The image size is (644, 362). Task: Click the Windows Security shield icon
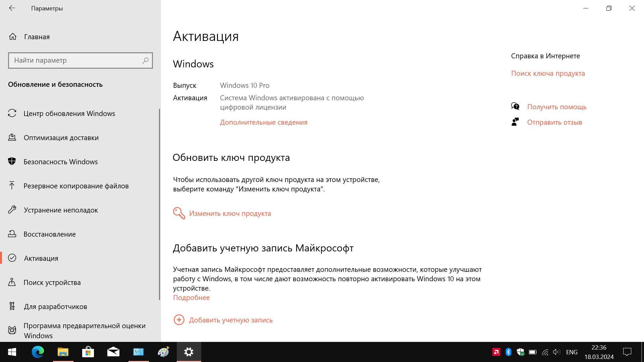click(x=12, y=162)
